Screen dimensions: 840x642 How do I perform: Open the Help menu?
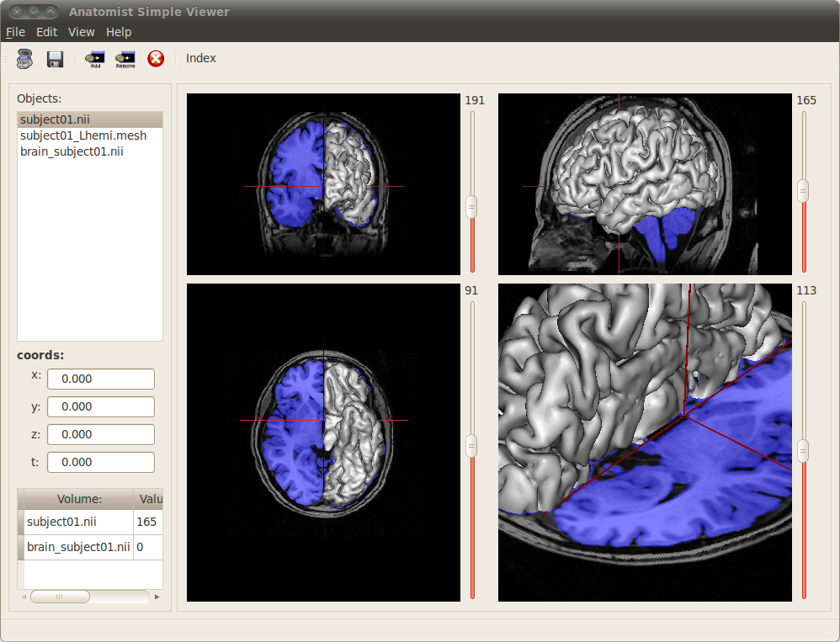tap(119, 32)
